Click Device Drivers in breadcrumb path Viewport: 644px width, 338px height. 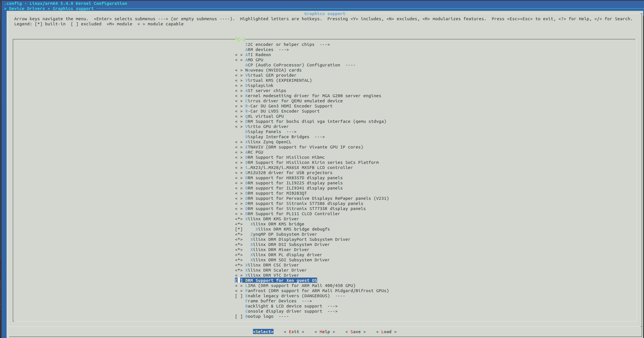pyautogui.click(x=27, y=9)
